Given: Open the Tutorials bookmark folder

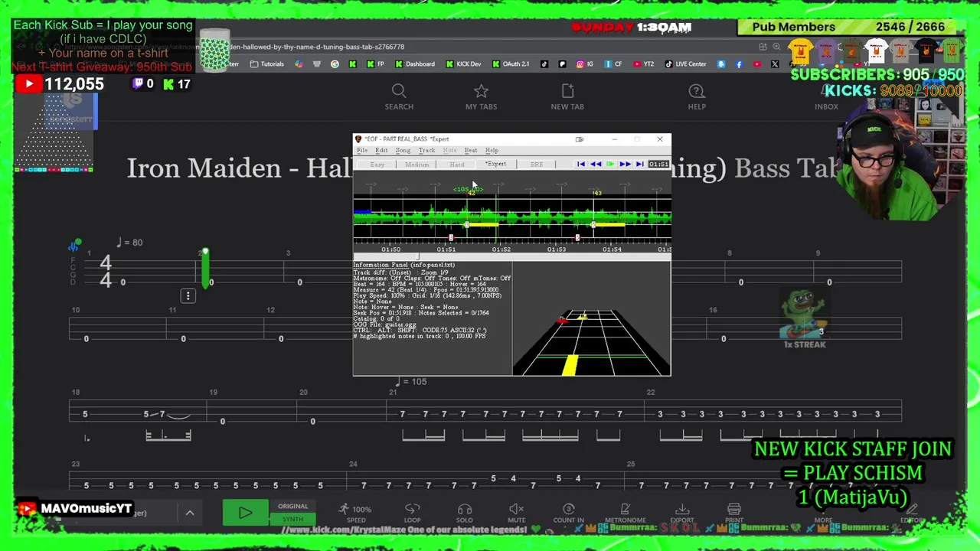Looking at the screenshot, I should pos(266,64).
